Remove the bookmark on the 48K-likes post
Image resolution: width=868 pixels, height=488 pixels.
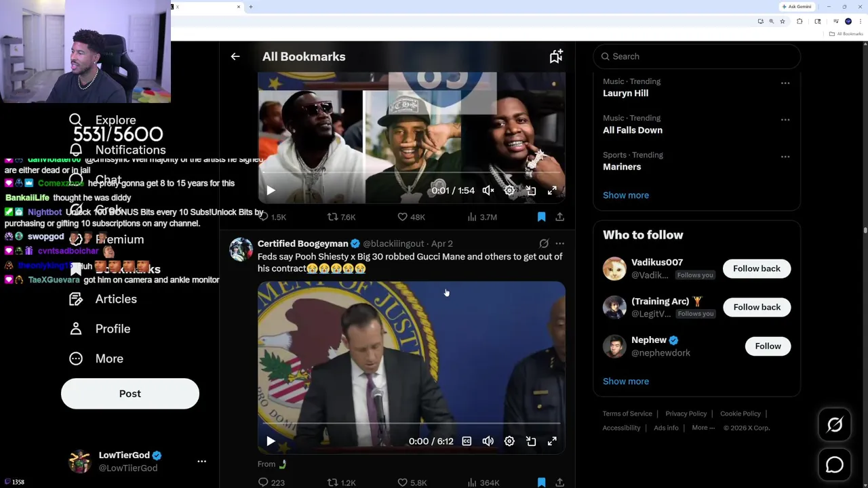pyautogui.click(x=541, y=217)
